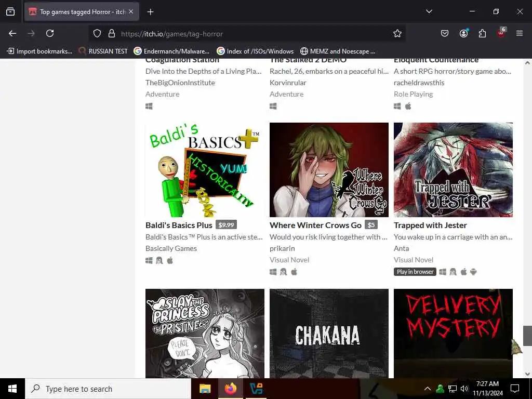This screenshot has height=399, width=532.
Task: Click Apple icon under racheldrawsthis listing
Action: tap(408, 106)
